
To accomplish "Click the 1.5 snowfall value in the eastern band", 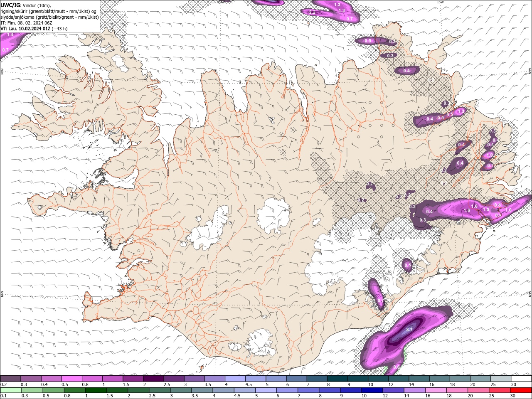I will point(486,210).
